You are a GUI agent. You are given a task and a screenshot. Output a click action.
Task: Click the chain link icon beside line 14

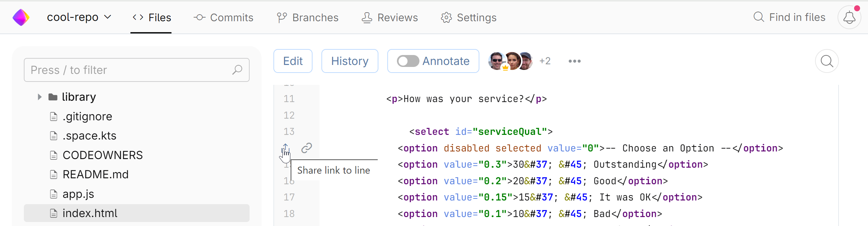(306, 148)
